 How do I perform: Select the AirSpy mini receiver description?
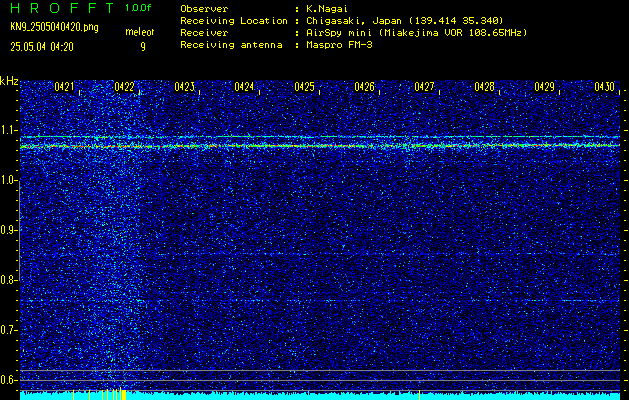[417, 32]
